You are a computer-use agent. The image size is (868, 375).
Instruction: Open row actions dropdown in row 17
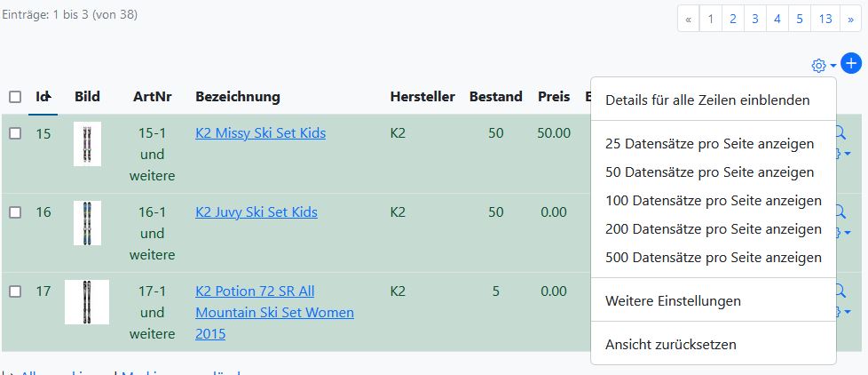(x=845, y=313)
